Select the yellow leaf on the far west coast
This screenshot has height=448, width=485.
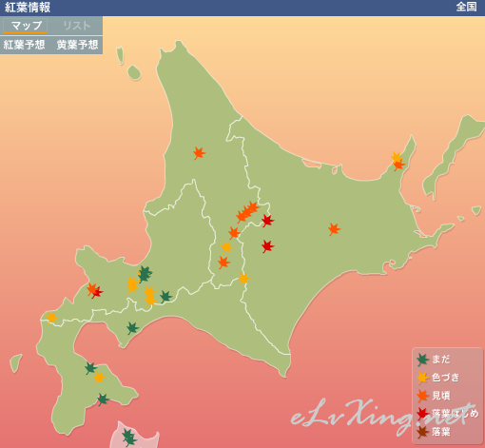point(51,318)
